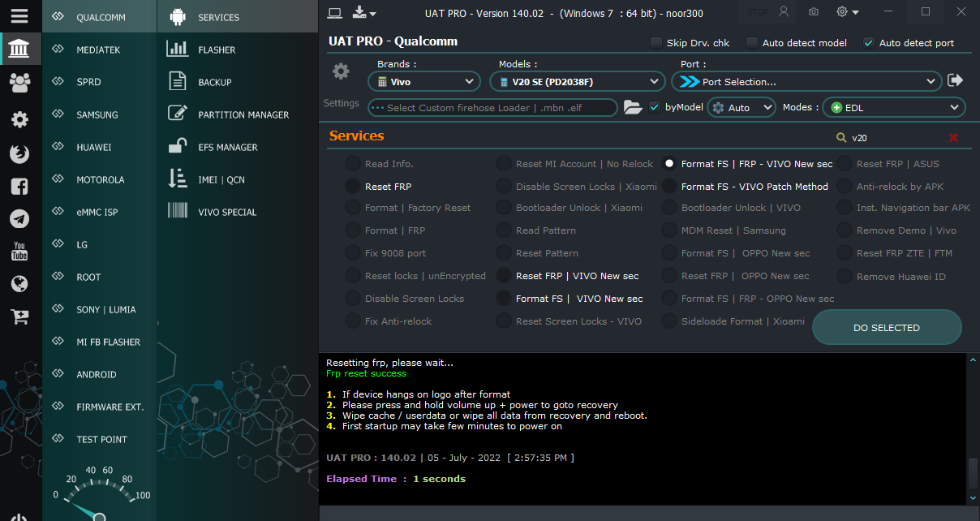Take a screenshot with the camera icon

(x=814, y=12)
